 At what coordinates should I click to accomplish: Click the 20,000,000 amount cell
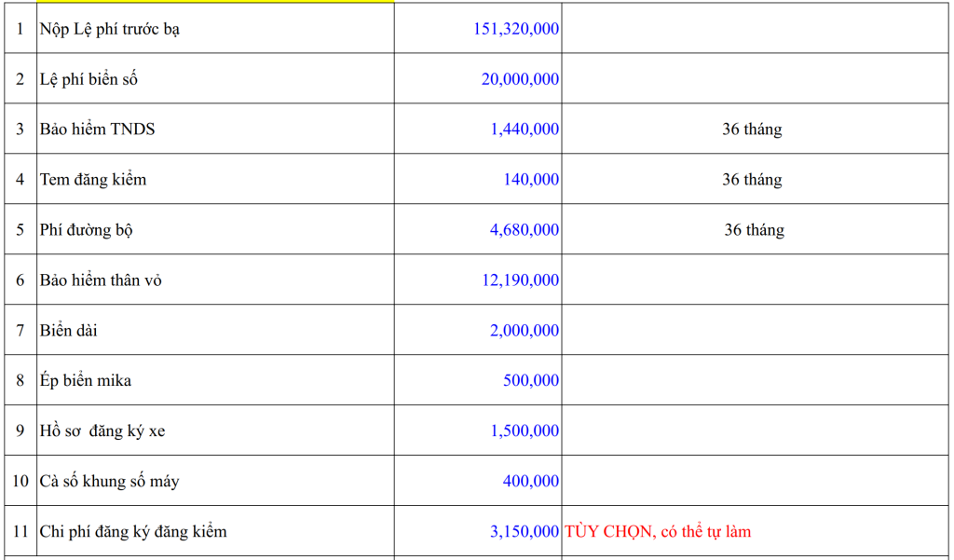(x=520, y=79)
